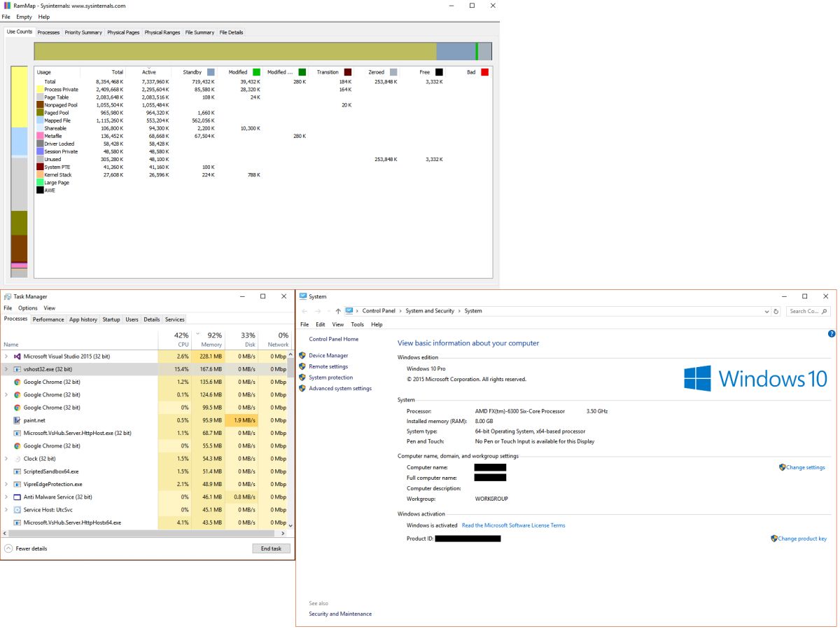Click the Metafile pink swatch in Usage list
The height and width of the screenshot is (629, 840).
tap(40, 136)
